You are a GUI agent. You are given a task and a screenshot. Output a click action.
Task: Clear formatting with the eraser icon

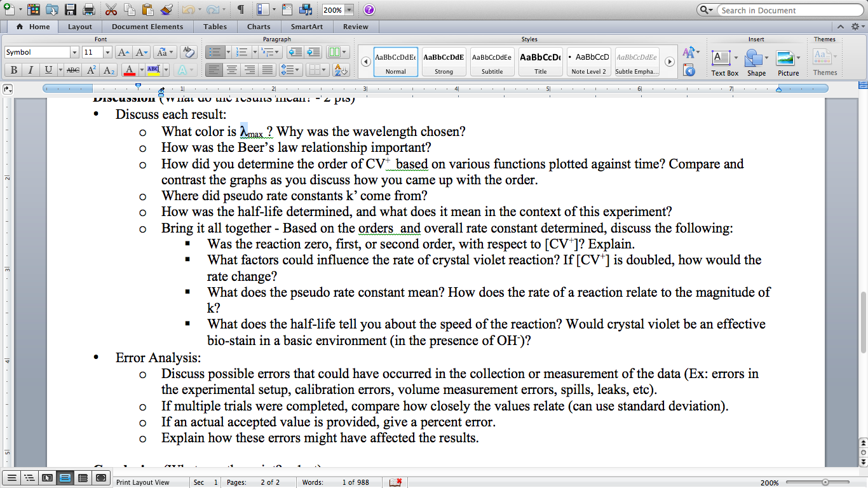click(188, 52)
